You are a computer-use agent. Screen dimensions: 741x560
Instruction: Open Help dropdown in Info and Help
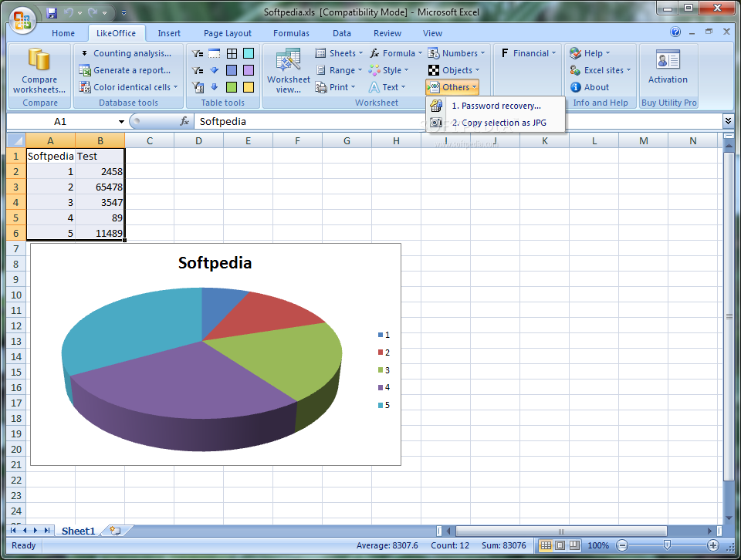pos(590,53)
